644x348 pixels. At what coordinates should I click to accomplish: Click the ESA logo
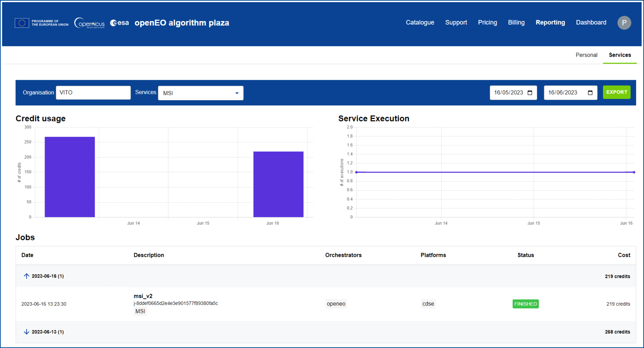[x=119, y=23]
